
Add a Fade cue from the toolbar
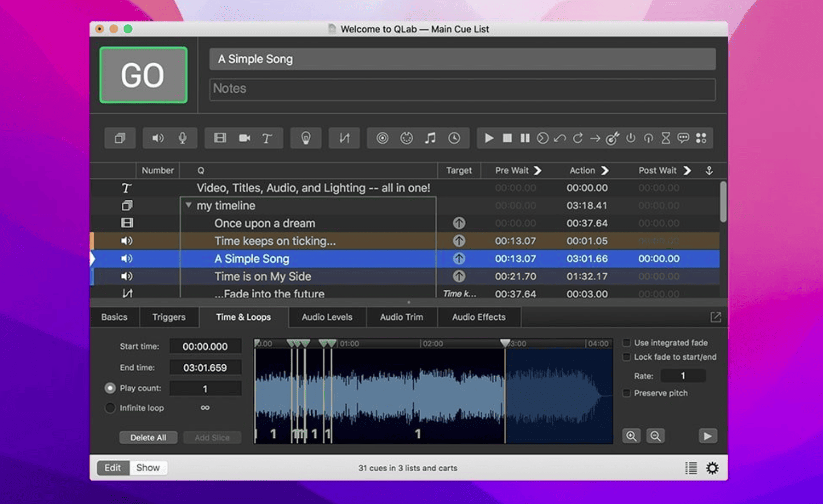point(344,138)
